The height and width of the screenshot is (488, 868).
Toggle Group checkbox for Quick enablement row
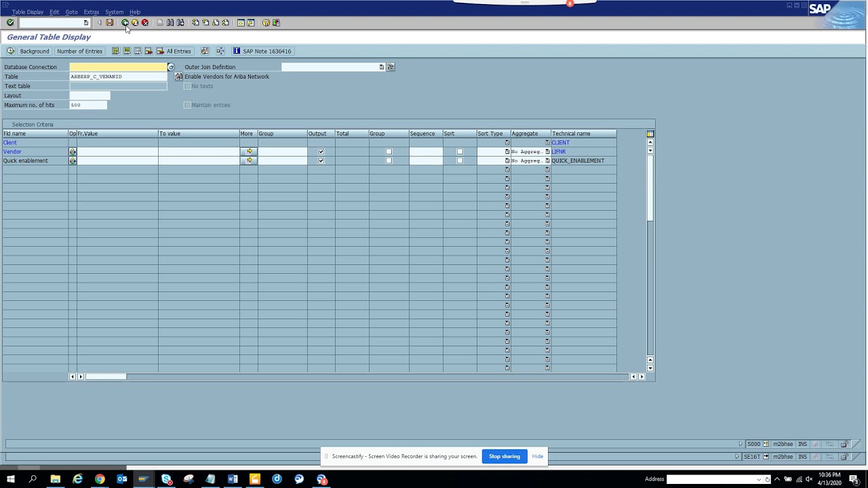[389, 161]
